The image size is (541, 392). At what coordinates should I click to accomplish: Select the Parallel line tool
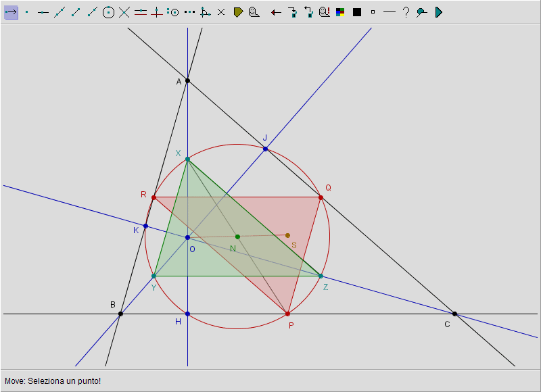[x=141, y=12]
